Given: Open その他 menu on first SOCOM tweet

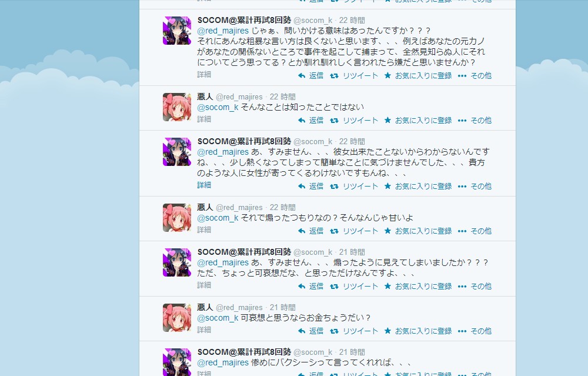Looking at the screenshot, I should (x=475, y=76).
